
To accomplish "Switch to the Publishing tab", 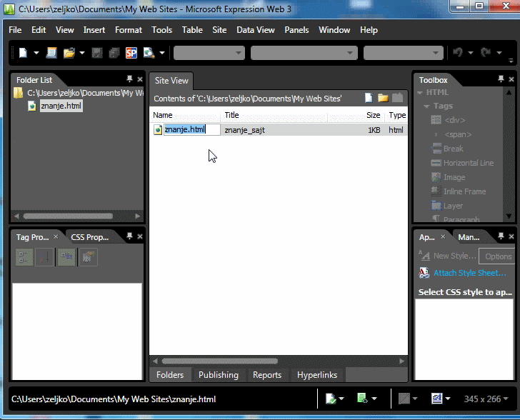I will [218, 375].
